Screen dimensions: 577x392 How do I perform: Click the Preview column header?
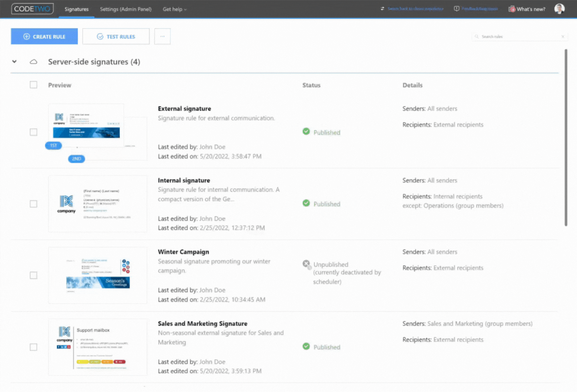point(60,85)
